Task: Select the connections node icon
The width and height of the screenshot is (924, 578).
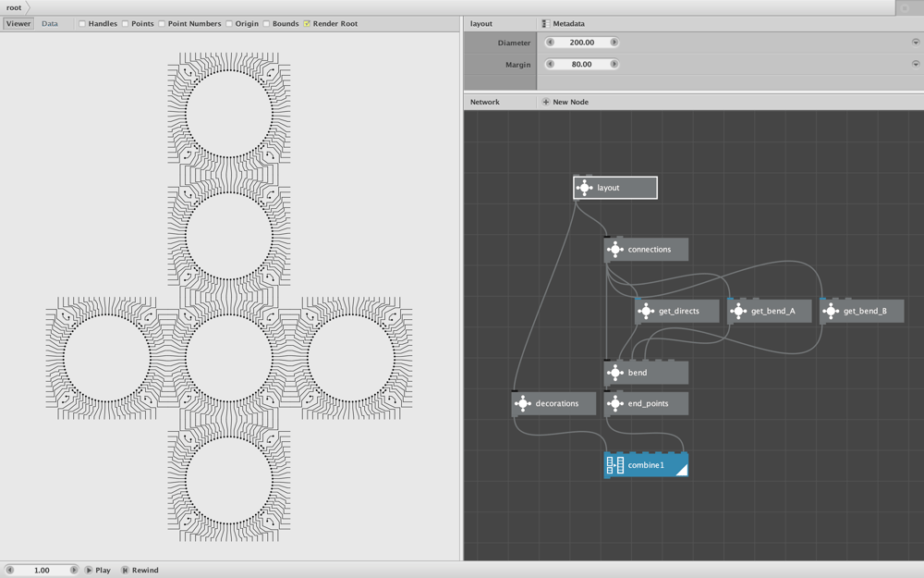Action: point(614,250)
